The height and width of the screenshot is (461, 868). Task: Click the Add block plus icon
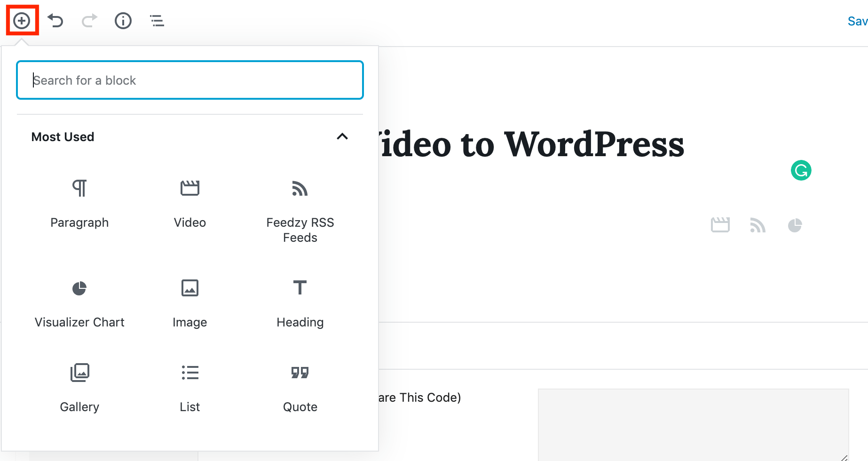22,21
